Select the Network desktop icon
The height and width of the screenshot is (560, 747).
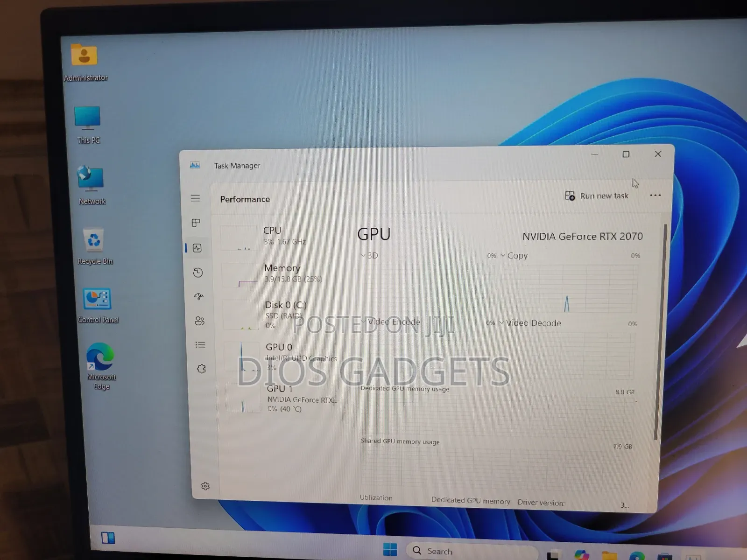[x=92, y=186]
